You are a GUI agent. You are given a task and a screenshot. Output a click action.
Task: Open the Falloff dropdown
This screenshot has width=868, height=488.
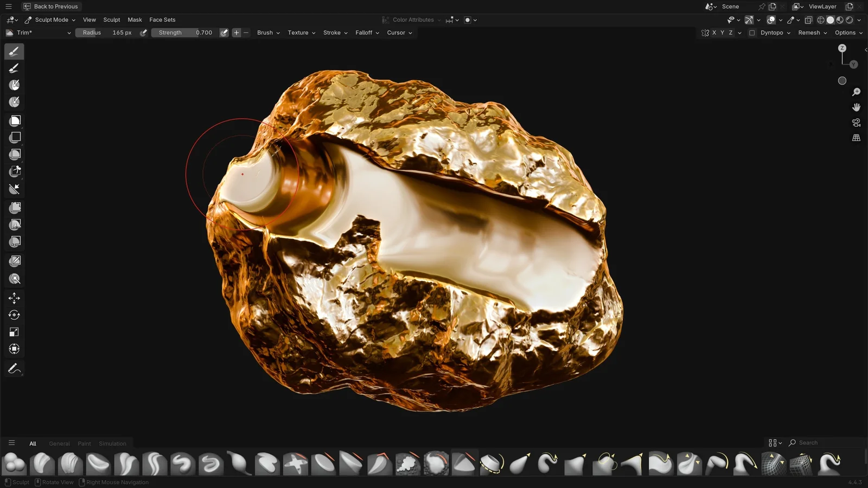[367, 33]
